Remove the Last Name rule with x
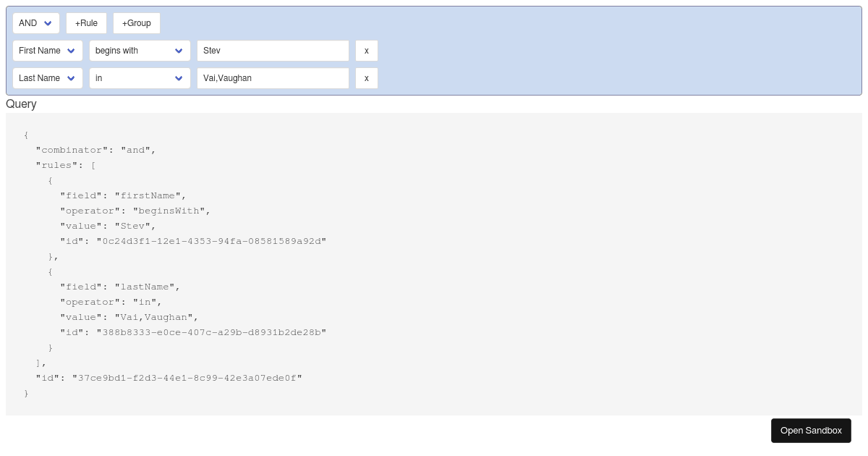Image resolution: width=868 pixels, height=456 pixels. pyautogui.click(x=366, y=78)
